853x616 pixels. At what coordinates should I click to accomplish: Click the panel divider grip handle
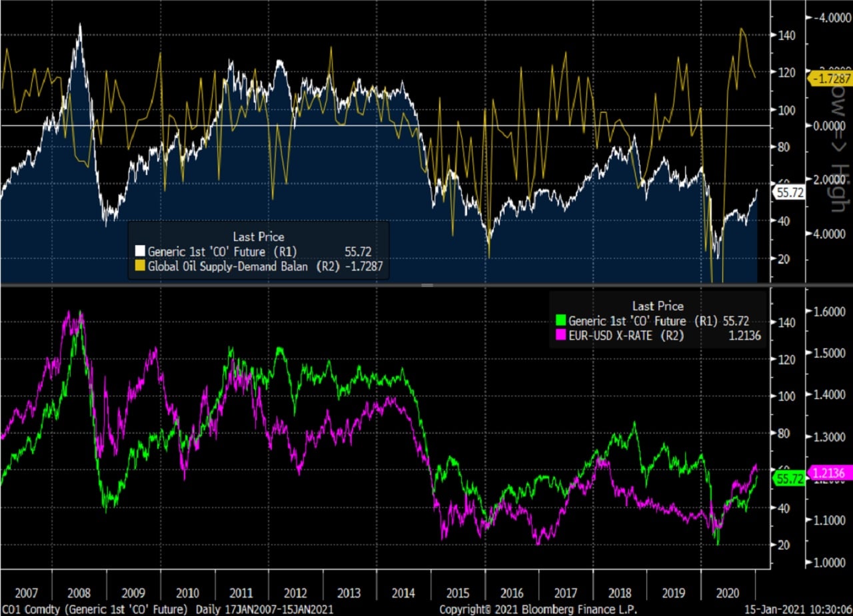(427, 285)
